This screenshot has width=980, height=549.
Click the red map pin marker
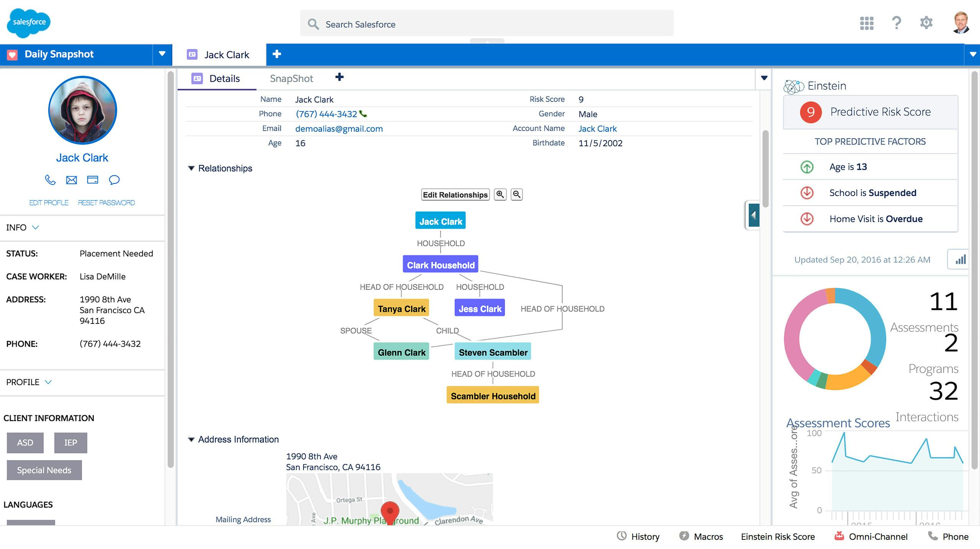click(x=390, y=513)
